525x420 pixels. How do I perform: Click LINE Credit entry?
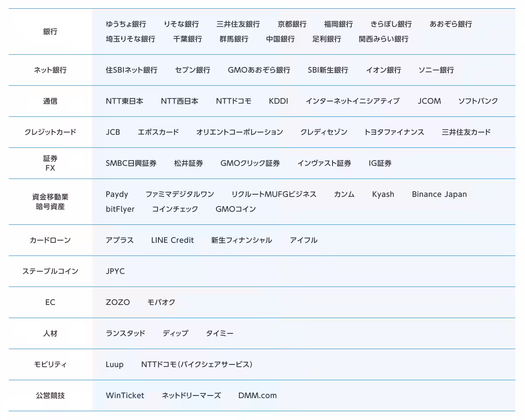[172, 240]
